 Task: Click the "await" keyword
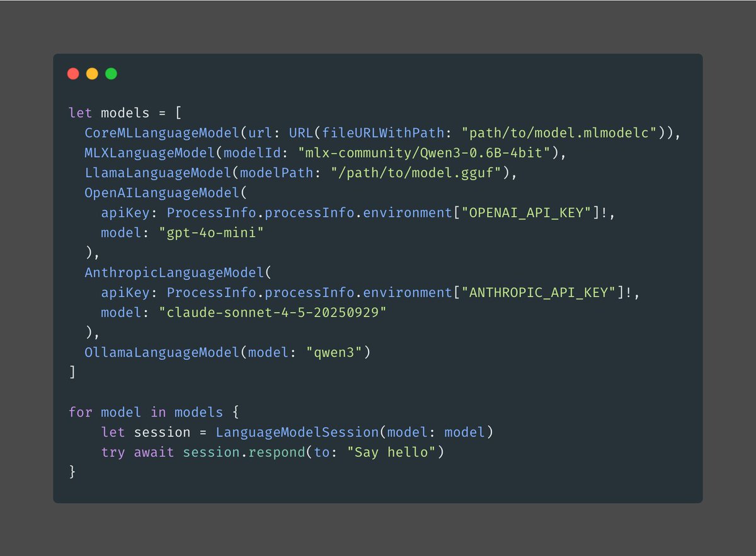154,453
